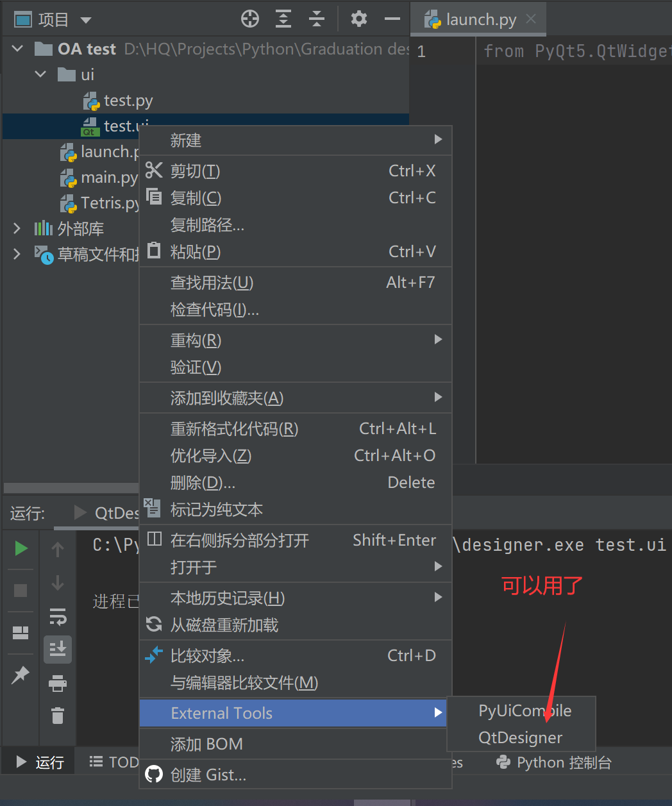Click the restore layout icon in run panel
The height and width of the screenshot is (806, 672).
20,632
